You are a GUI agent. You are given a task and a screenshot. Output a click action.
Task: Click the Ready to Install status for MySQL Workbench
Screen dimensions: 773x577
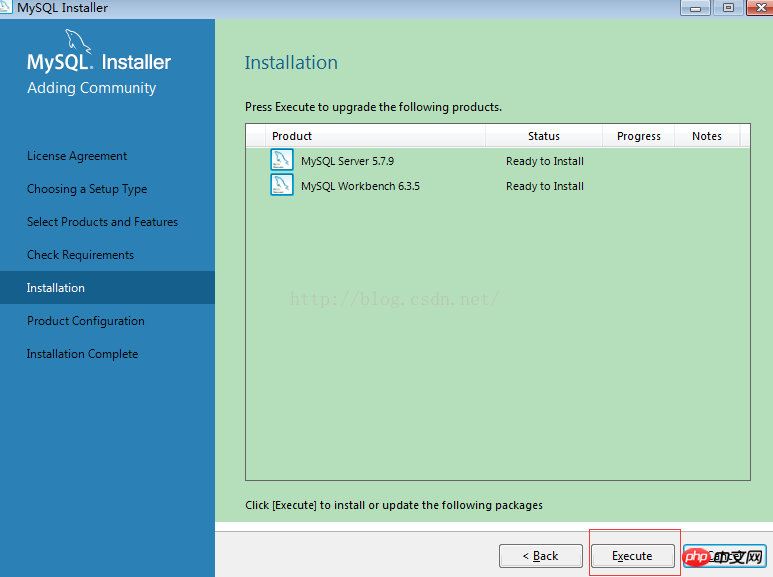(x=545, y=186)
